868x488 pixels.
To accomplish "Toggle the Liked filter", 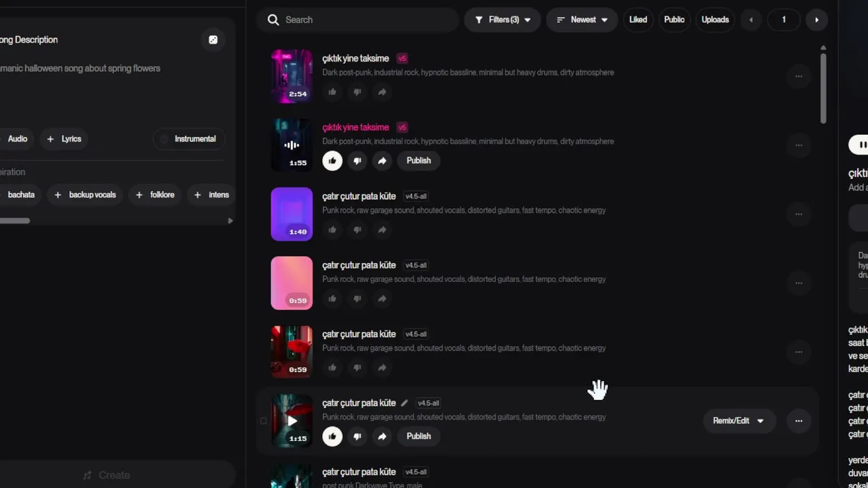I will click(638, 20).
